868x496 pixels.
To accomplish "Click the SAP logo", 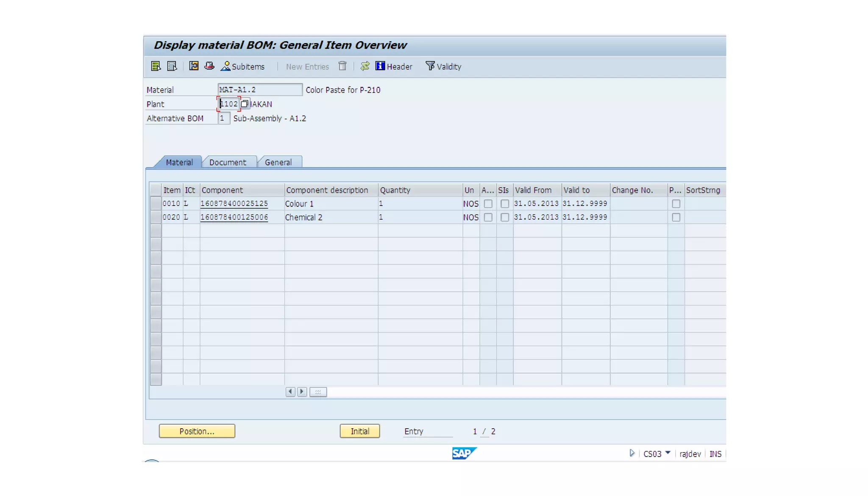I will [464, 453].
